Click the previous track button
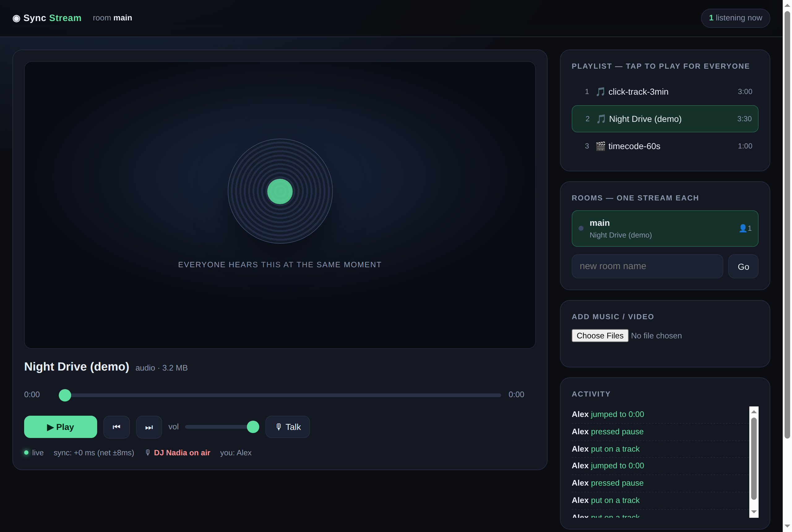Viewport: 792px width, 532px height. (116, 427)
